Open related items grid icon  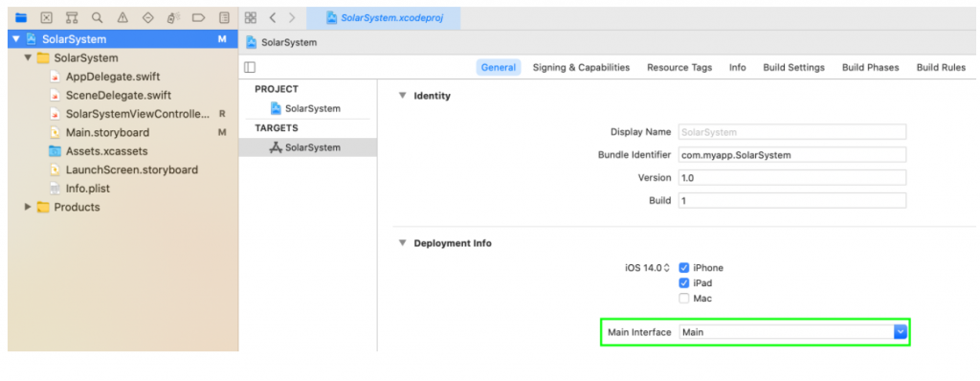[x=251, y=17]
